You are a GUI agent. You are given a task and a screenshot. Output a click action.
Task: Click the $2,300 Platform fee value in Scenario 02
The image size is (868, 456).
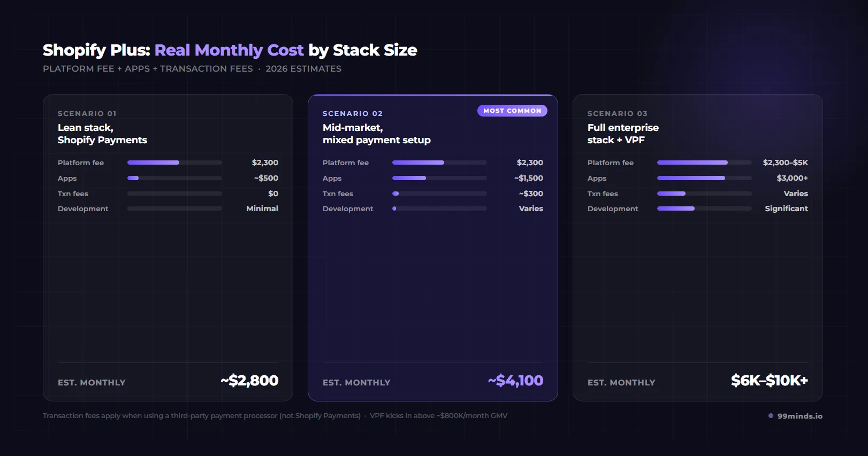pos(530,163)
